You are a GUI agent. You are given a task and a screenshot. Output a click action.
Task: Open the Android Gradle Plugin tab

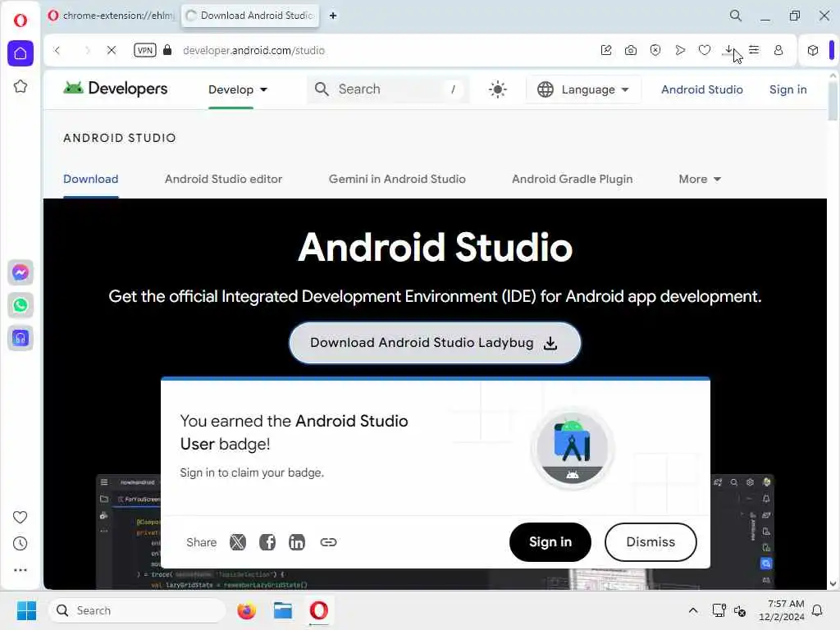[x=572, y=179]
